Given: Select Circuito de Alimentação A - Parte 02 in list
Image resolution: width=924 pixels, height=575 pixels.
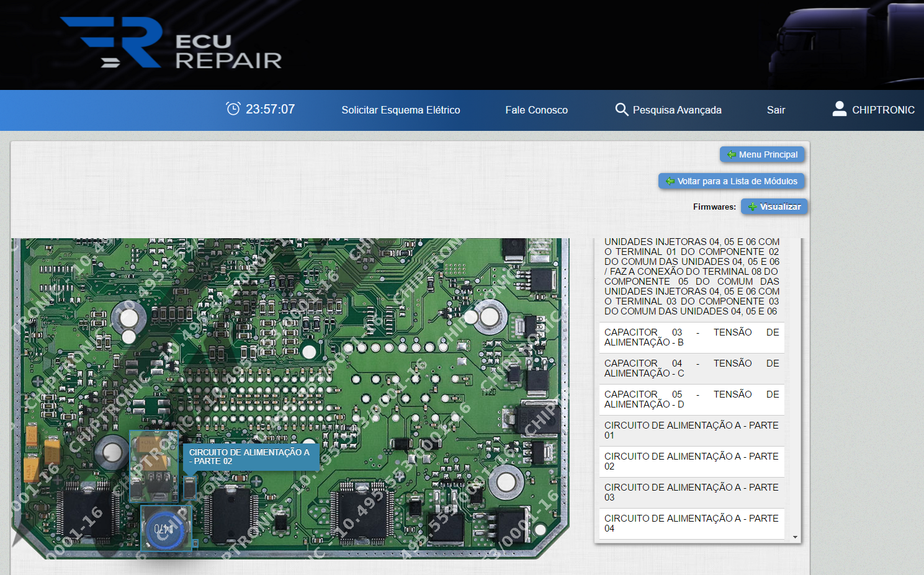Looking at the screenshot, I should [692, 461].
